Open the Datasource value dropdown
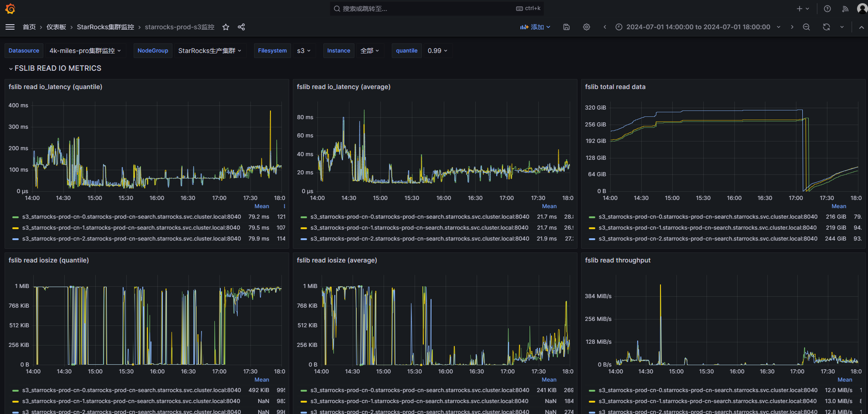 85,51
